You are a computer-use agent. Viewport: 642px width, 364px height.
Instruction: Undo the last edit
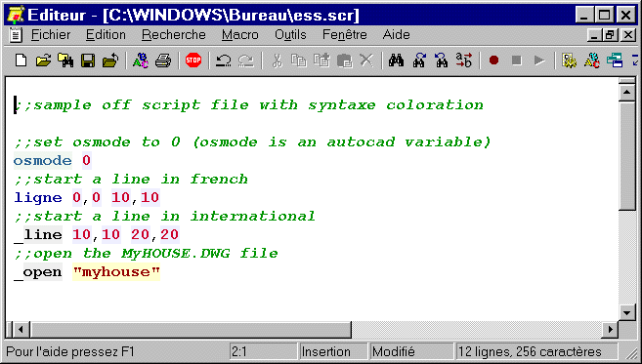click(x=224, y=61)
